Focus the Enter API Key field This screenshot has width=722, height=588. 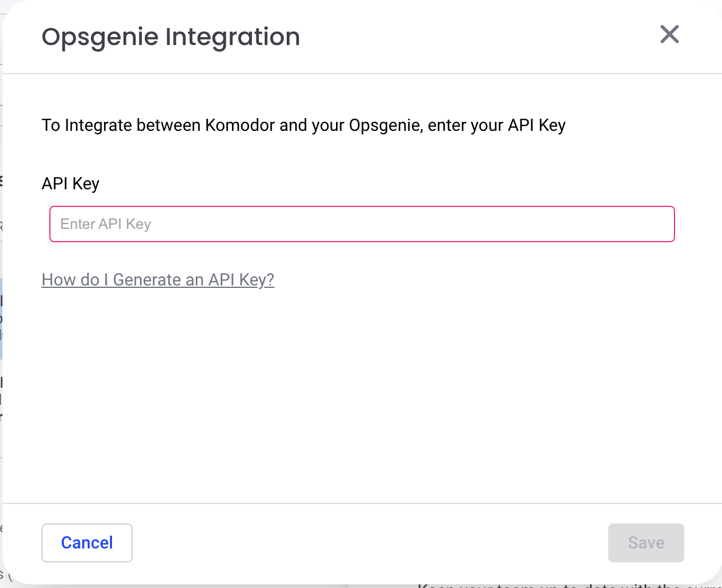[362, 224]
